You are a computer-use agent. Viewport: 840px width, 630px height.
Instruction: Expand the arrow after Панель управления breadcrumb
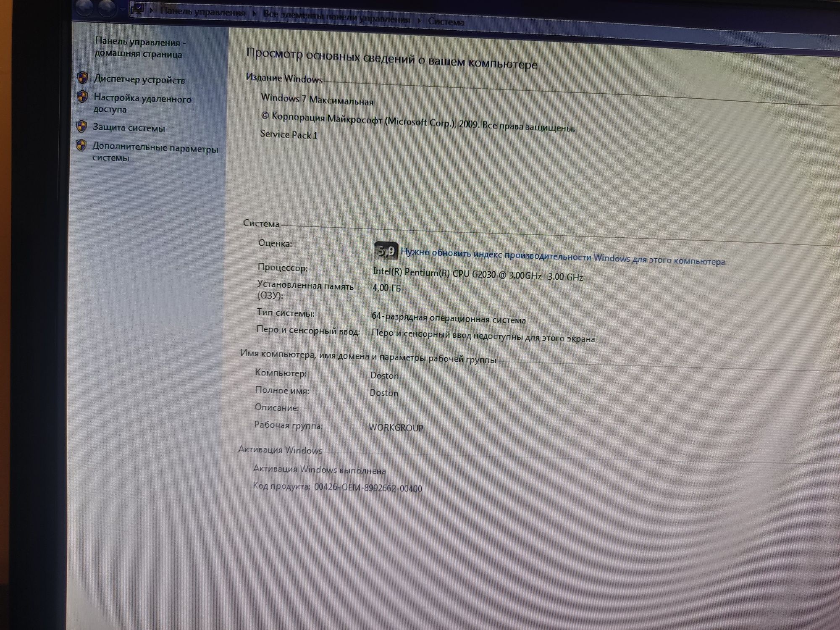point(254,14)
